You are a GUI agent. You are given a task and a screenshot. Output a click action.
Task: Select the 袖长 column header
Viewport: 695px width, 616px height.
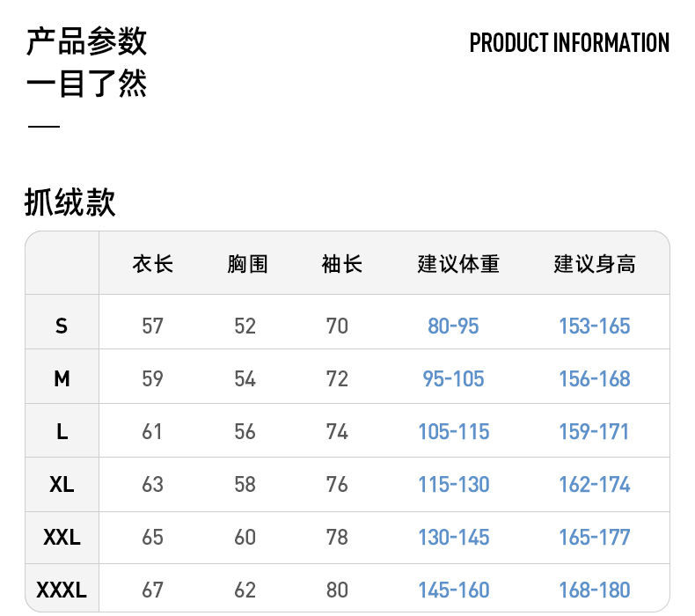pos(341,264)
